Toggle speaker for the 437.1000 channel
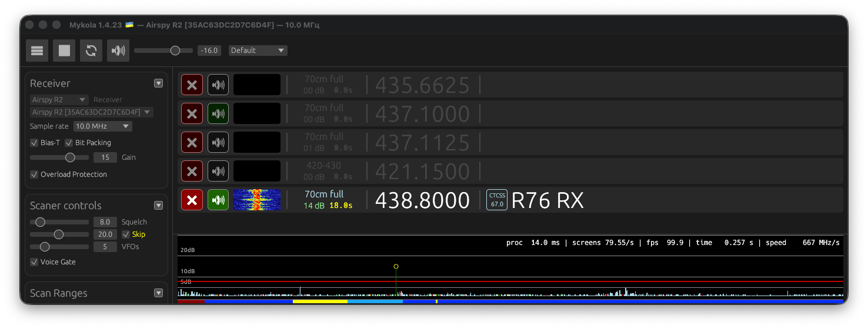 tap(218, 113)
